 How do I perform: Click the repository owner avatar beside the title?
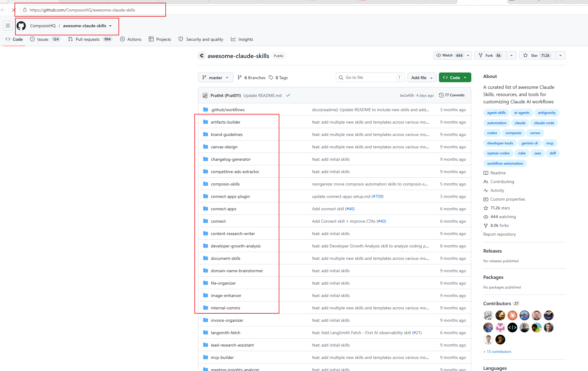[202, 56]
